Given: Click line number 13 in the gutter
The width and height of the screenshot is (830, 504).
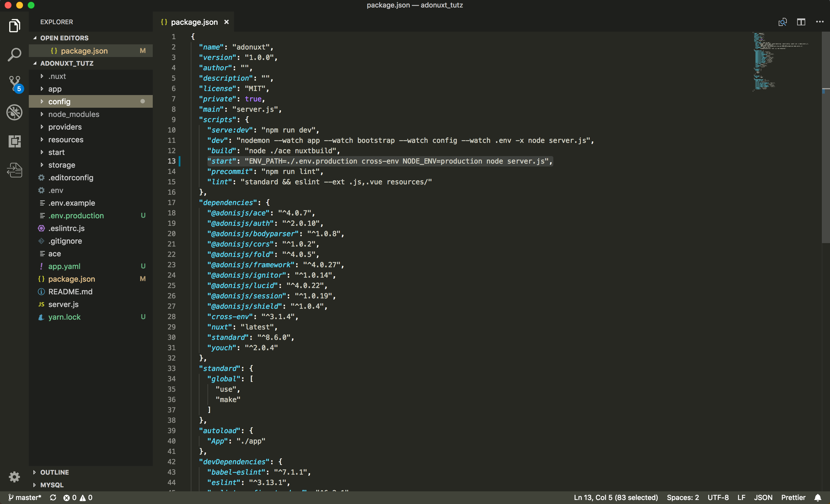Looking at the screenshot, I should pos(171,161).
